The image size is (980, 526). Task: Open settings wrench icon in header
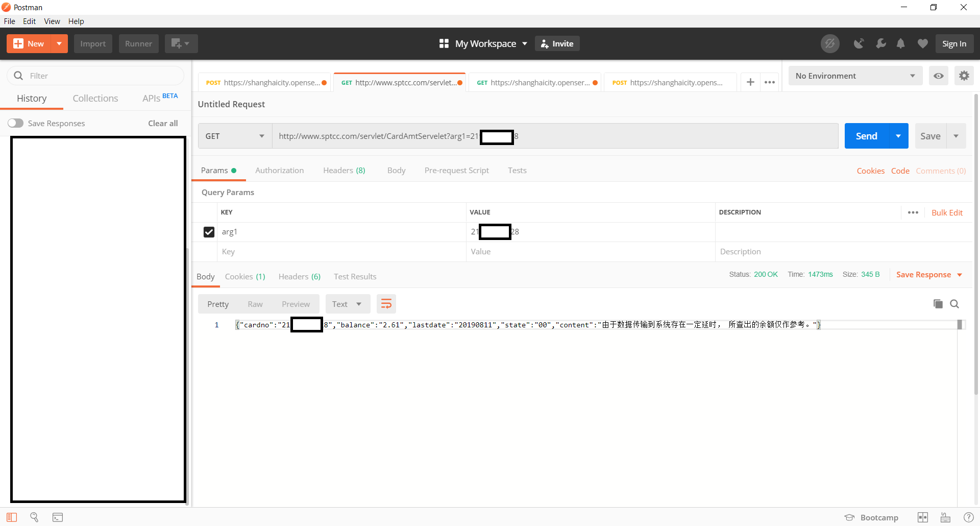pos(880,44)
